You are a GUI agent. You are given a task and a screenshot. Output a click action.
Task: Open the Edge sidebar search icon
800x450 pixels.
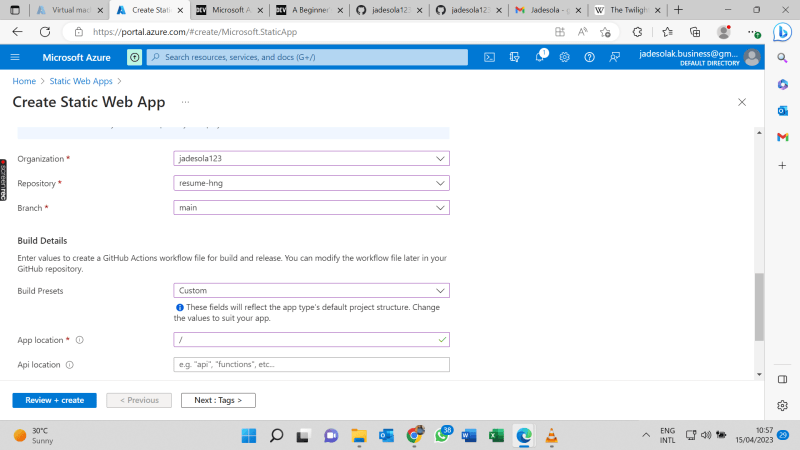click(782, 58)
